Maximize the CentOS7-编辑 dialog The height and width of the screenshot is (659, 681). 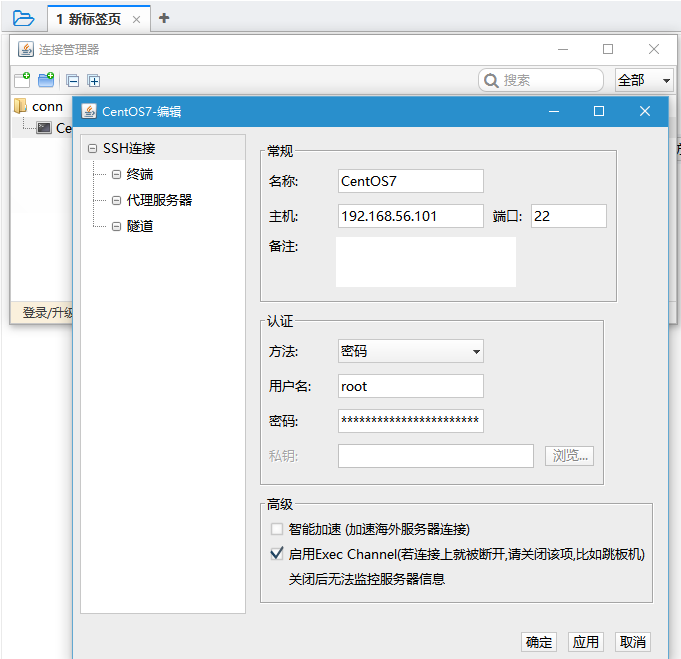click(x=599, y=111)
